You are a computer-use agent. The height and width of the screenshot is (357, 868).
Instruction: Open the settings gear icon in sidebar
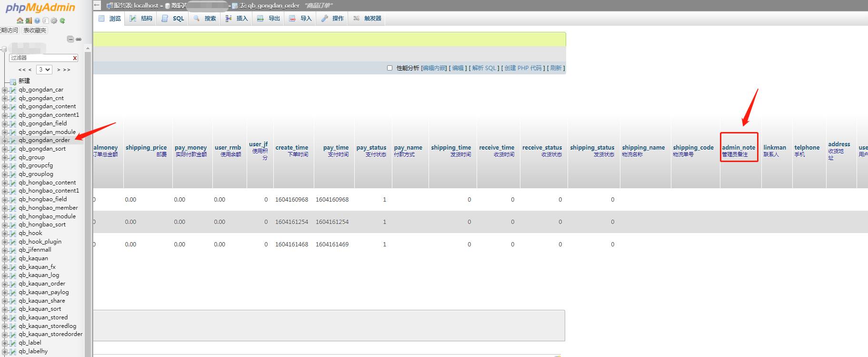(x=54, y=20)
